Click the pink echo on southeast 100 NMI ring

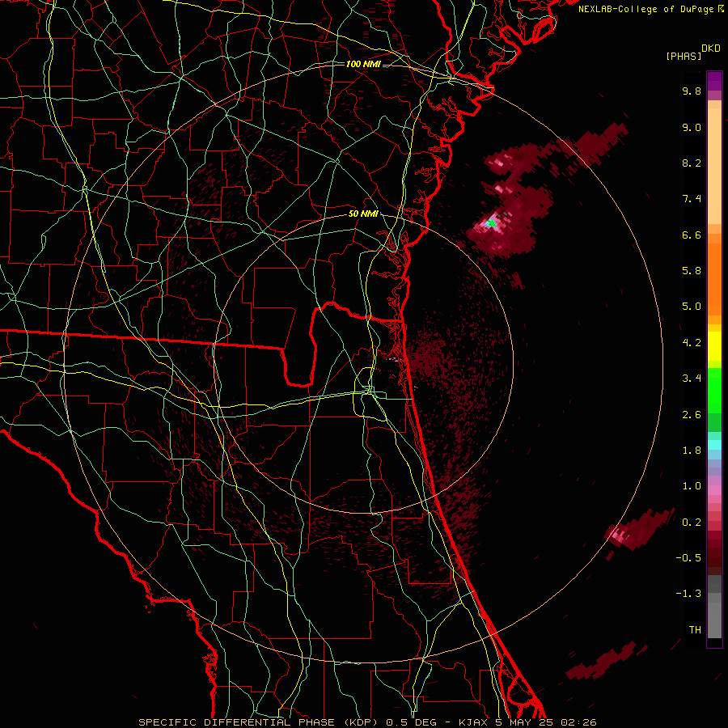(x=618, y=534)
